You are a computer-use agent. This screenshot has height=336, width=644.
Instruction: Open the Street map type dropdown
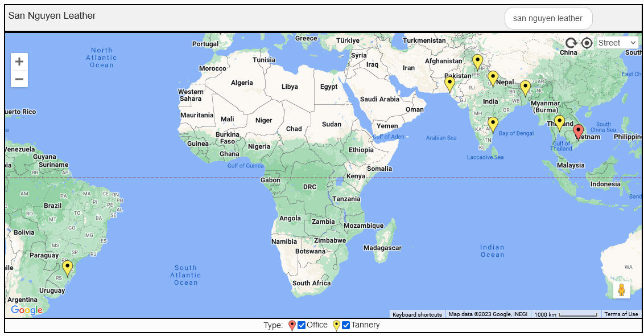point(617,43)
